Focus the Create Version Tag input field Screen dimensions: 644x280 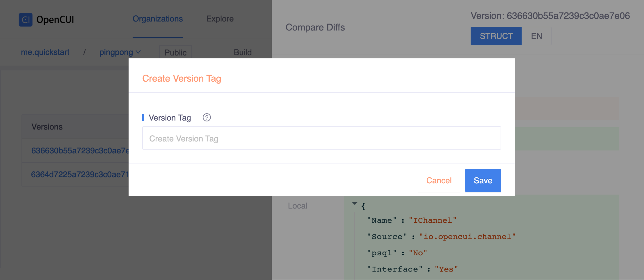321,138
